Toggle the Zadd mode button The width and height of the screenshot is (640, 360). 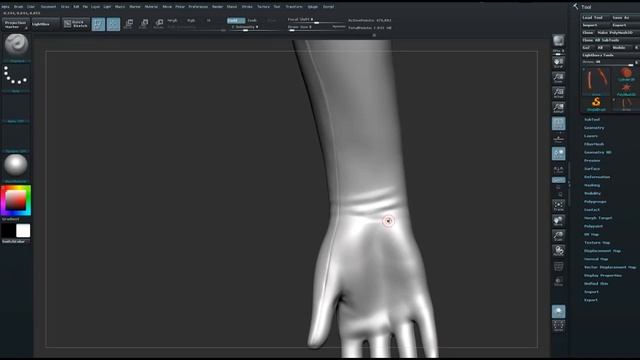coord(236,20)
